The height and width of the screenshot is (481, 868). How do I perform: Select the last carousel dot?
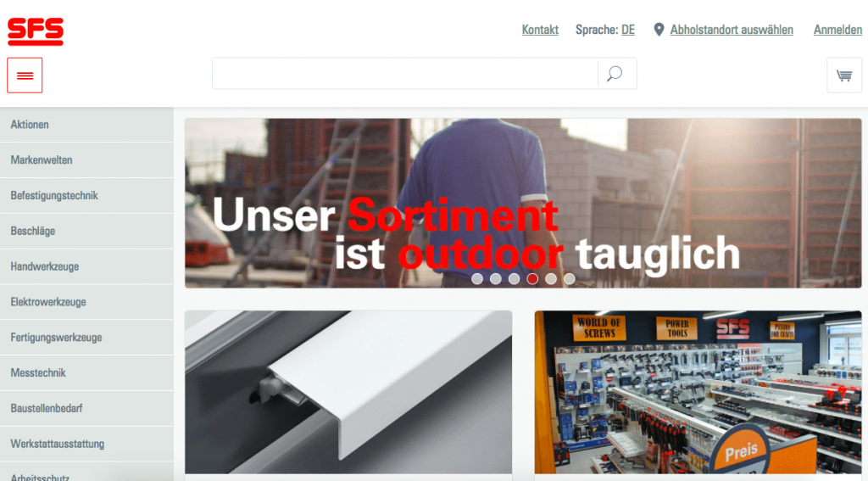point(569,279)
